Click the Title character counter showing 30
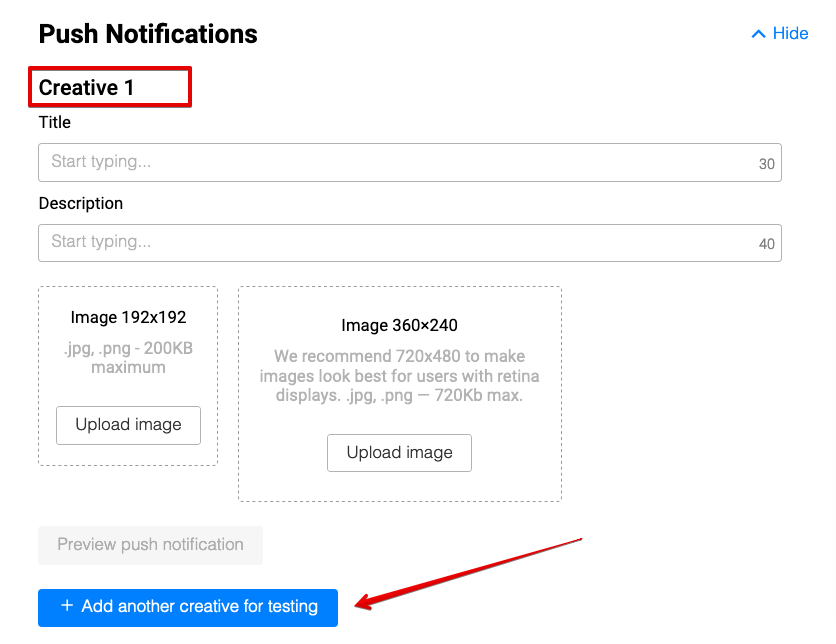Screen dimensions: 836x644 767,164
